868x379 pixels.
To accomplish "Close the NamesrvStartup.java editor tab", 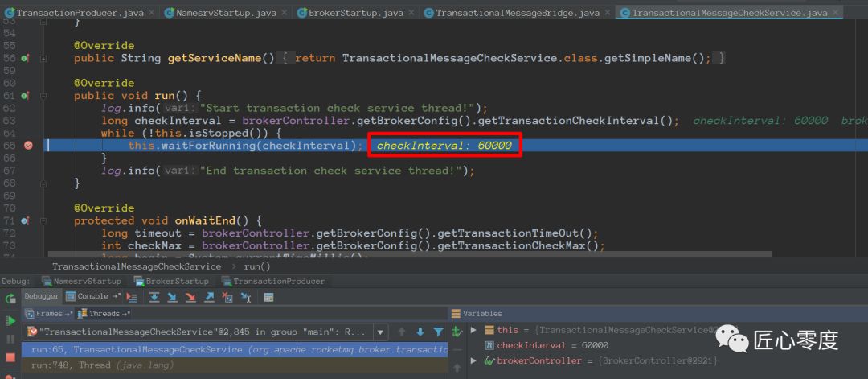I will (284, 12).
